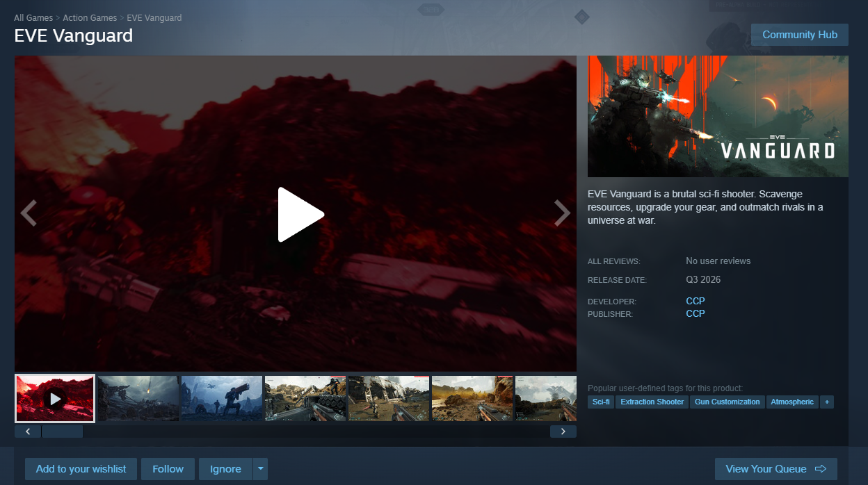Open the CCP publisher link
Screen dimensions: 868x485
[x=696, y=313]
